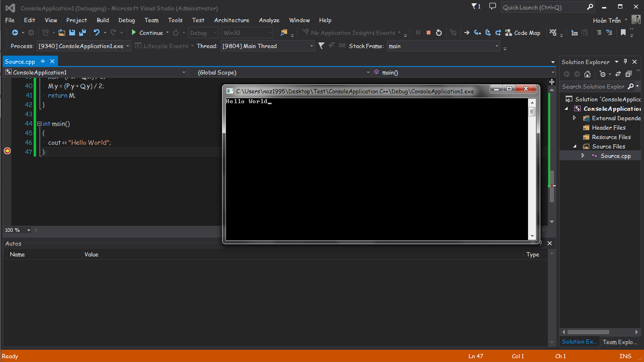
Task: Click the Step Into debug icon
Action: pos(477,33)
